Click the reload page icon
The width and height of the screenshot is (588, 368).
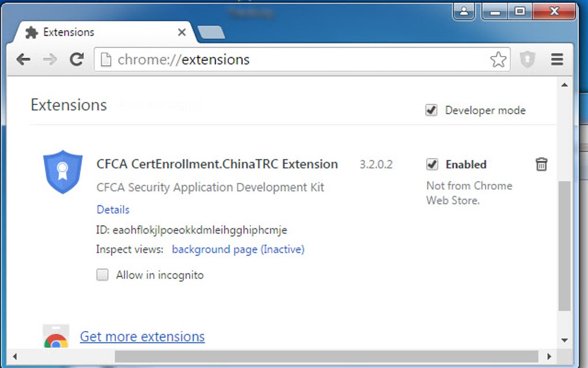pyautogui.click(x=77, y=59)
